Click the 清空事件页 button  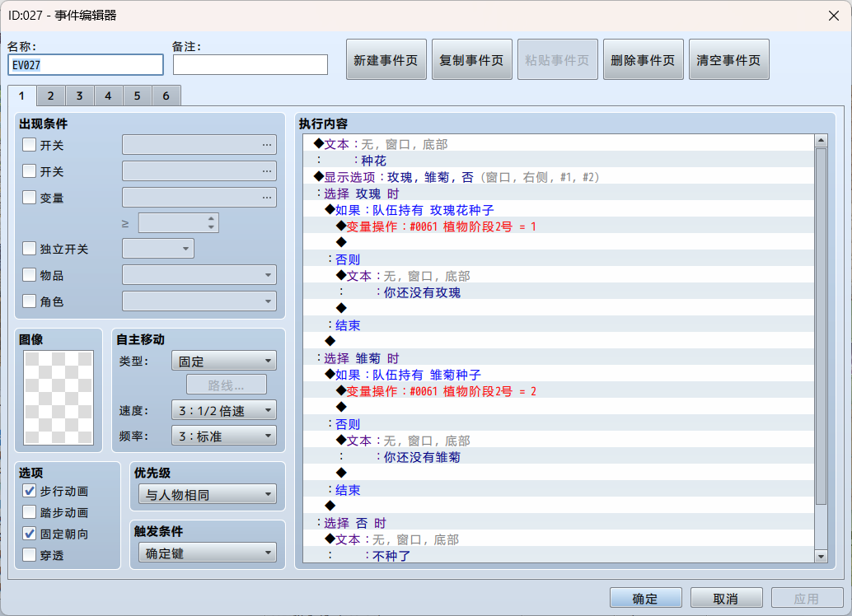pyautogui.click(x=729, y=60)
